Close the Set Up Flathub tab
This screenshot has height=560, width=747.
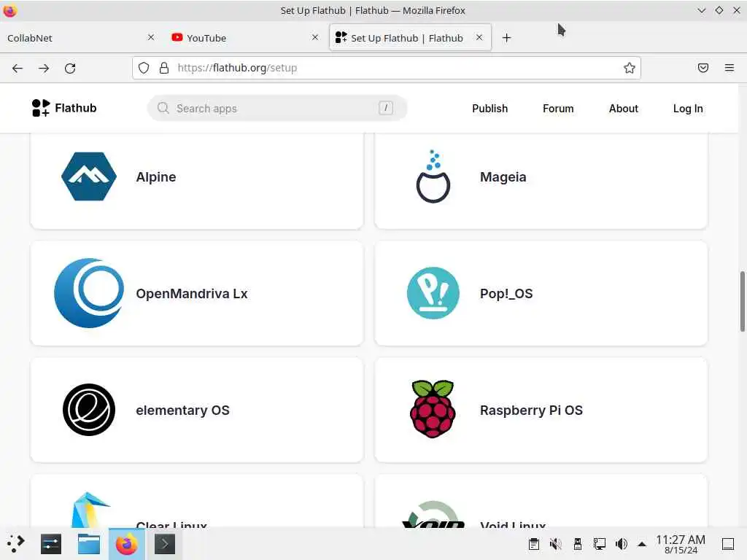coord(479,37)
